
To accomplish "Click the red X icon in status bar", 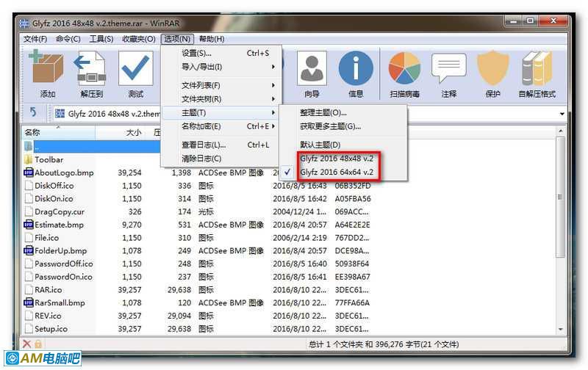I will [26, 344].
